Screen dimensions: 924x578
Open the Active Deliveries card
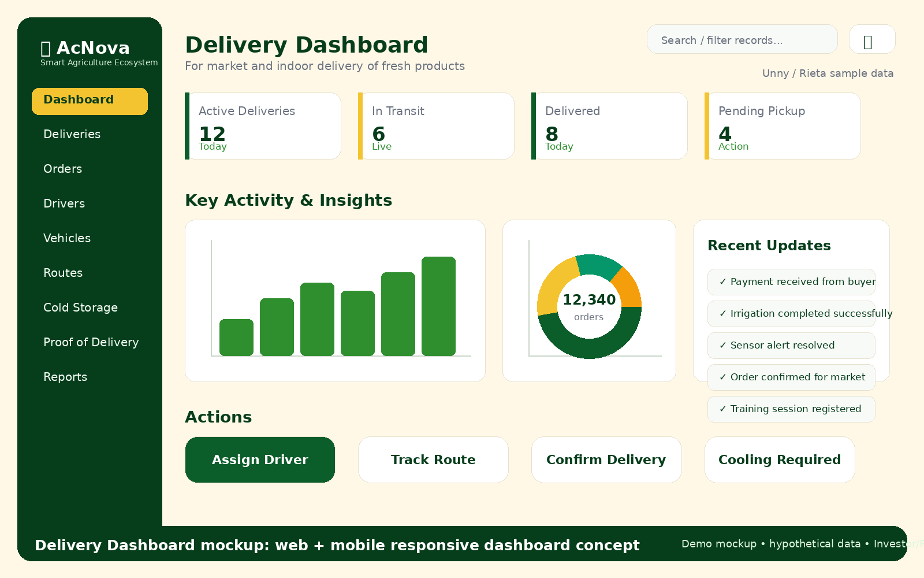tap(263, 126)
